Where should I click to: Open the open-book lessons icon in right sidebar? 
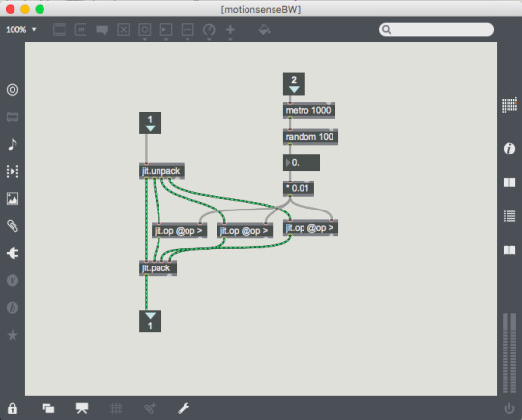tap(509, 250)
